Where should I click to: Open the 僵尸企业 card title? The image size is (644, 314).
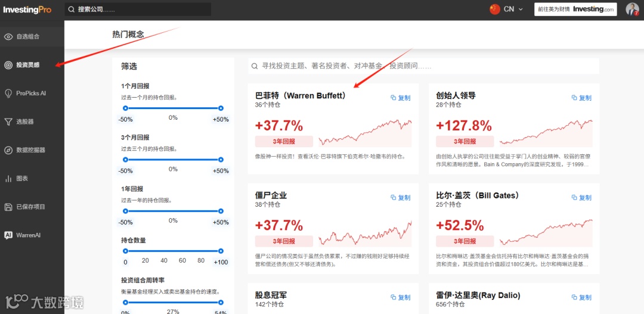pos(271,195)
